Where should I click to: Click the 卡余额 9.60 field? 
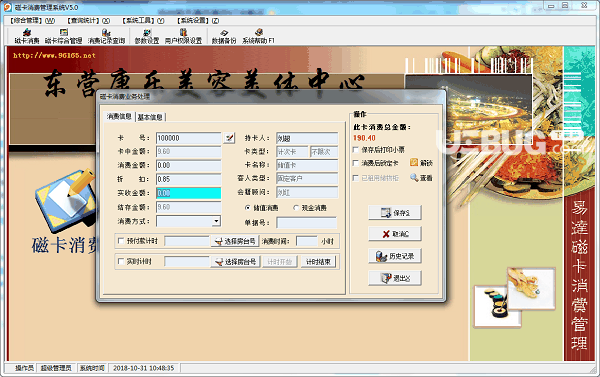click(189, 152)
